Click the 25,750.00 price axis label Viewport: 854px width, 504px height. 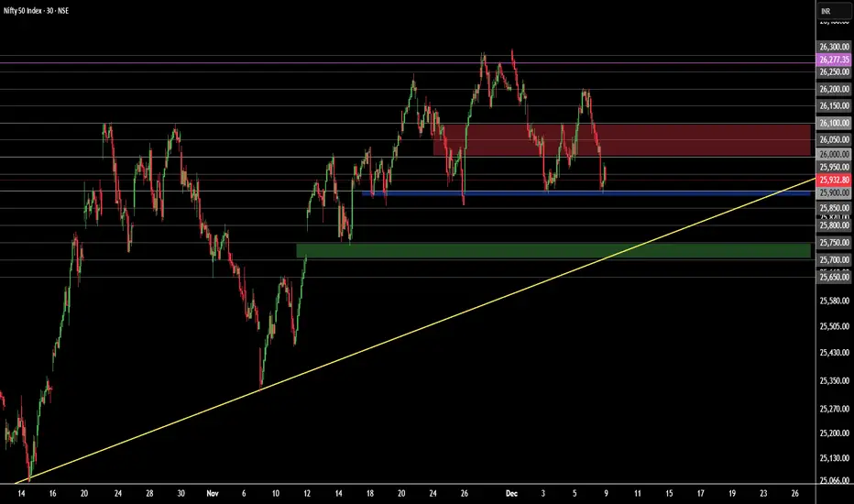(x=834, y=243)
